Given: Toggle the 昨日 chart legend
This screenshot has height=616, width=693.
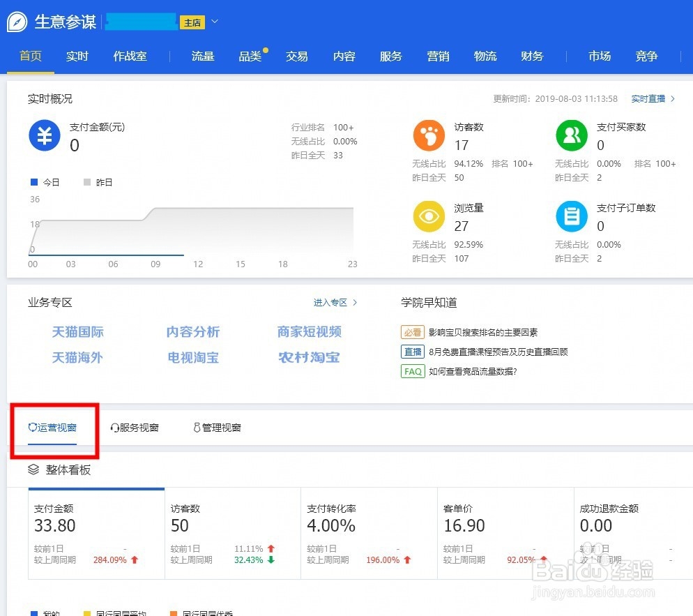Looking at the screenshot, I should pos(98,182).
